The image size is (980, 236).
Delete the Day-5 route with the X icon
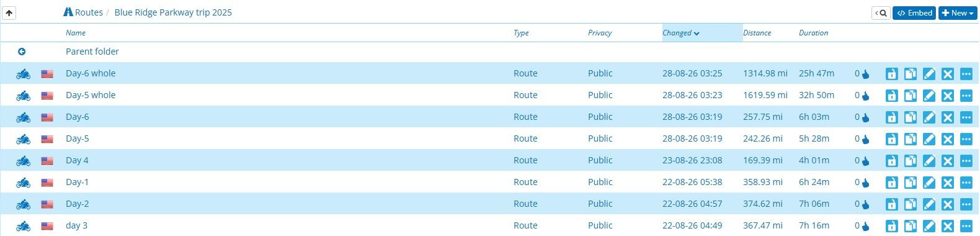point(947,139)
